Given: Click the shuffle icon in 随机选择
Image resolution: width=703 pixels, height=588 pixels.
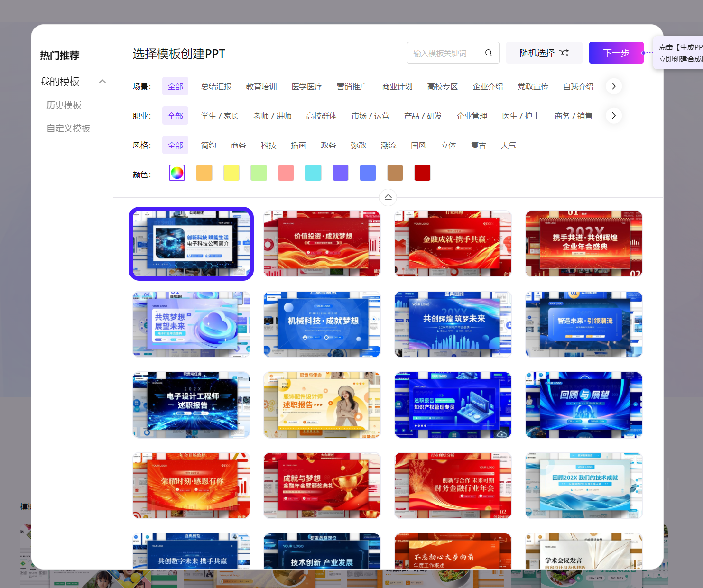Looking at the screenshot, I should tap(564, 53).
